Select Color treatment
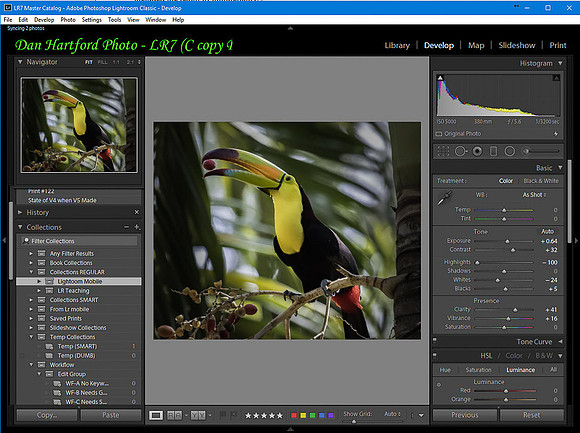Viewport: 580px width, 433px height. [506, 181]
